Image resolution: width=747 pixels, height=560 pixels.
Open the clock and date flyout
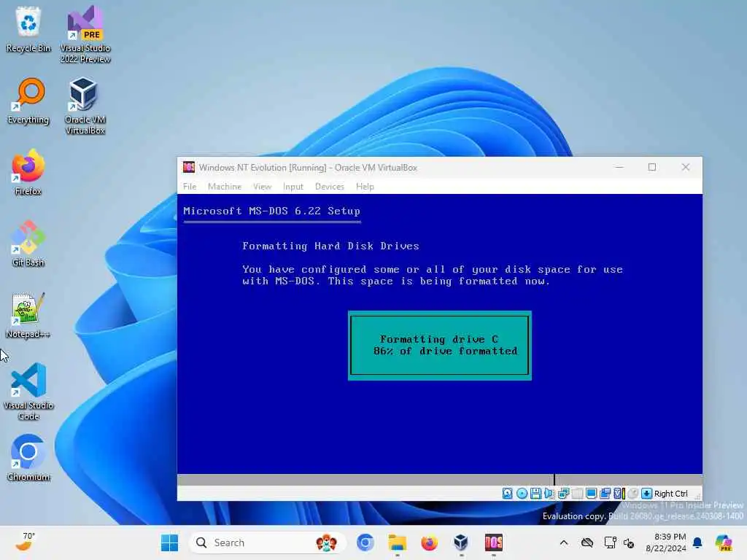(665, 542)
